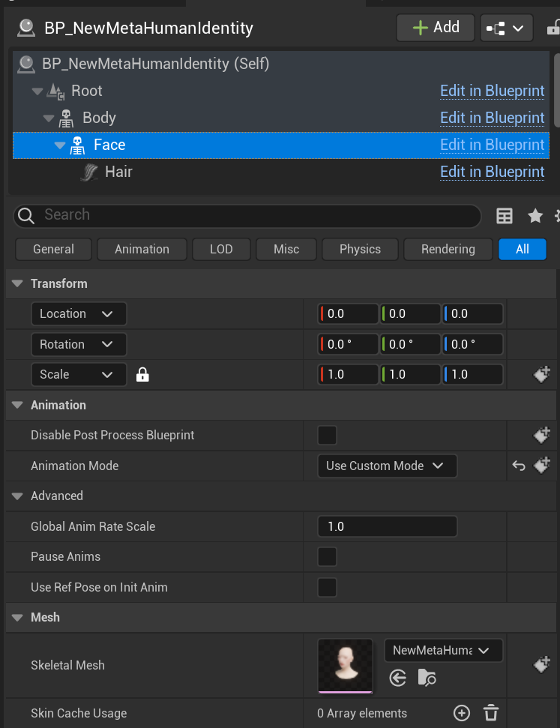Click Location Z value field

(x=472, y=314)
